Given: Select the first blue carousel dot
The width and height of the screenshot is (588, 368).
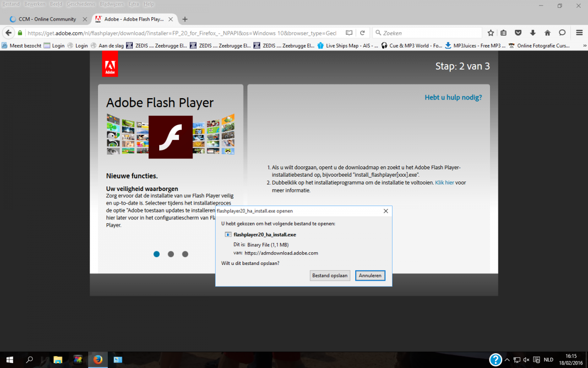Looking at the screenshot, I should (x=157, y=254).
